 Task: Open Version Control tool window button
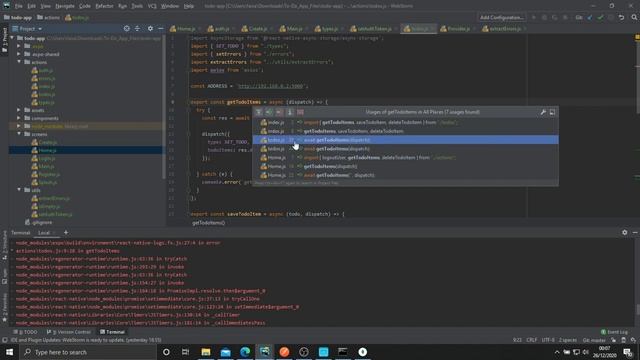tap(69, 332)
